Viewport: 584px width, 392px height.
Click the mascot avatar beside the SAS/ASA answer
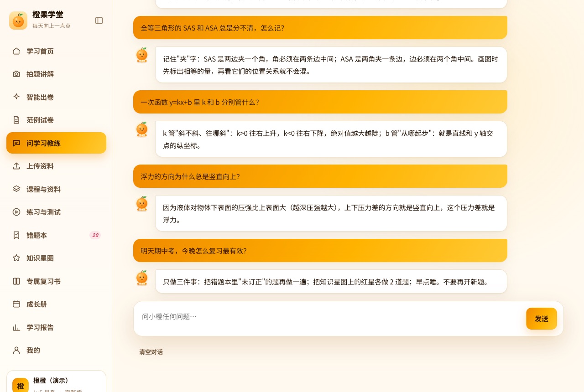tap(142, 55)
